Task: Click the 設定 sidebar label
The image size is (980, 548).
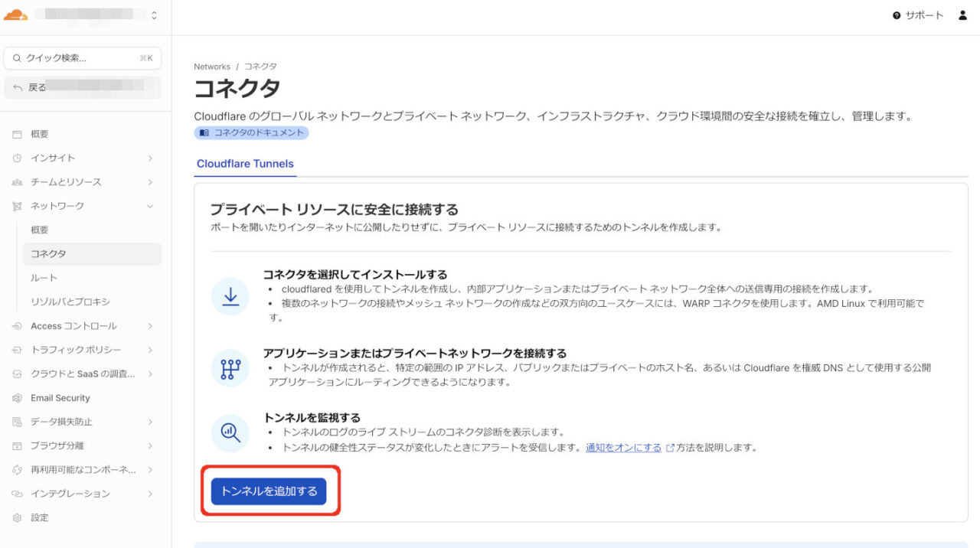Action: pyautogui.click(x=40, y=518)
